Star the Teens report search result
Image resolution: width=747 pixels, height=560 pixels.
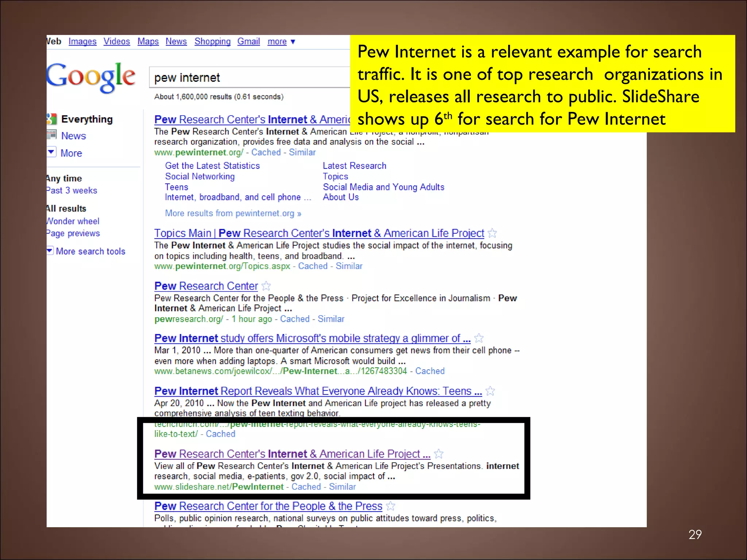(490, 391)
